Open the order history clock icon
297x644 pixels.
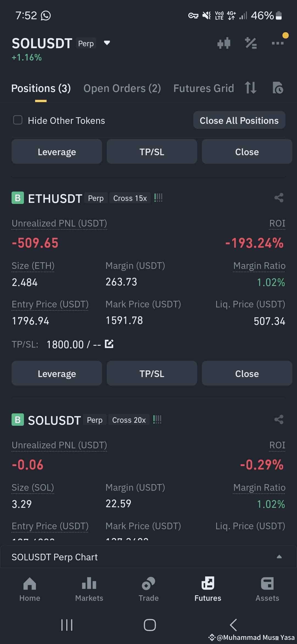point(278,88)
